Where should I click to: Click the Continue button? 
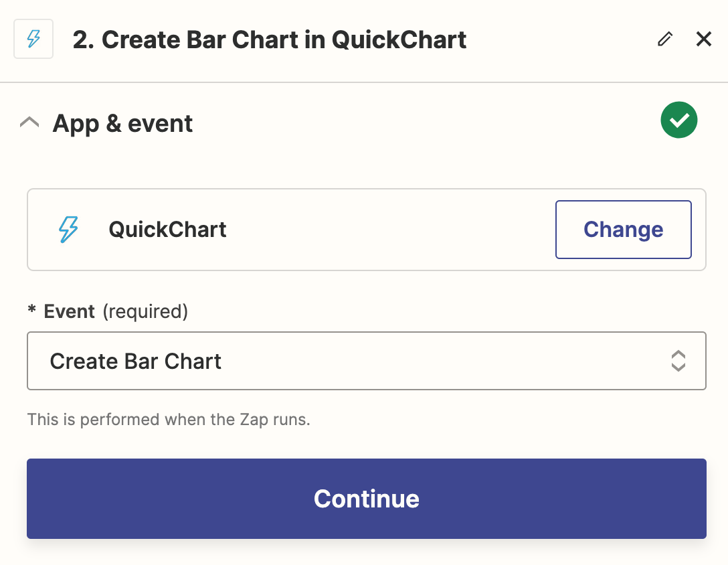366,499
